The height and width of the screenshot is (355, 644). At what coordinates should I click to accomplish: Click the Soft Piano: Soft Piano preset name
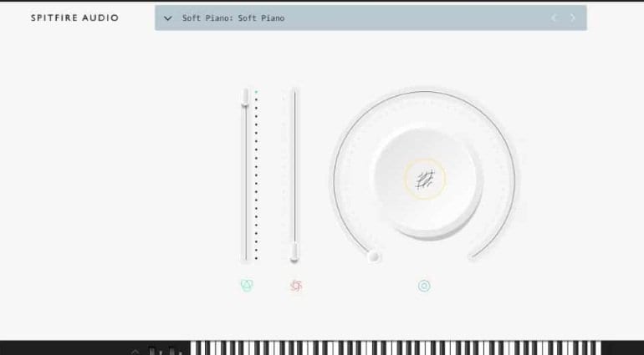point(233,18)
